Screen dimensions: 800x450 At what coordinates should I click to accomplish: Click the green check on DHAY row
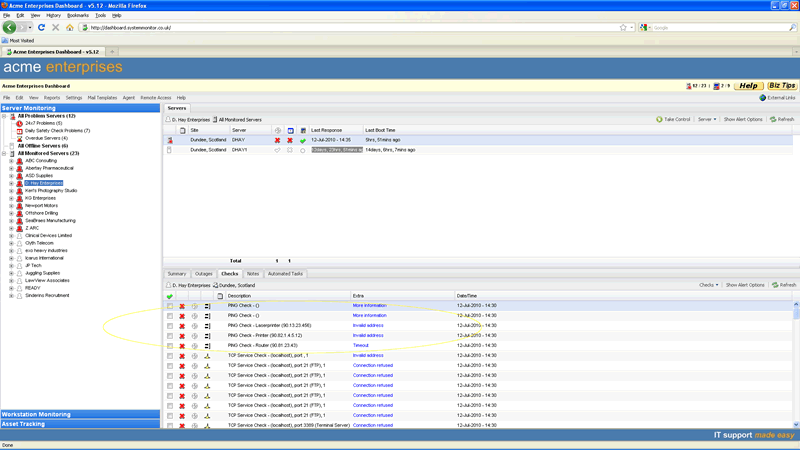point(303,140)
